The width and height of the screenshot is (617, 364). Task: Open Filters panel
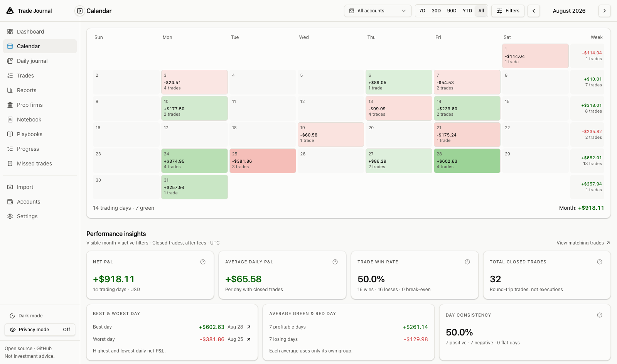[x=508, y=11]
